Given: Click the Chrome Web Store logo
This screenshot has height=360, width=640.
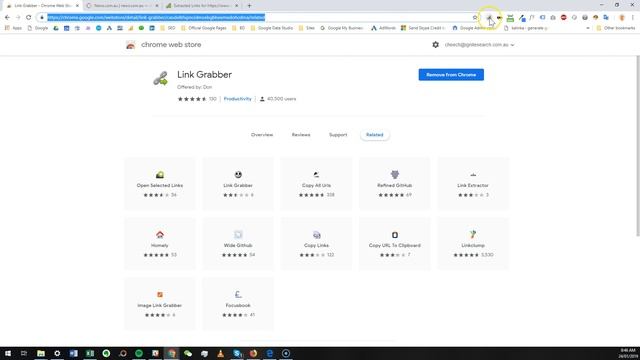Looking at the screenshot, I should coord(131,45).
